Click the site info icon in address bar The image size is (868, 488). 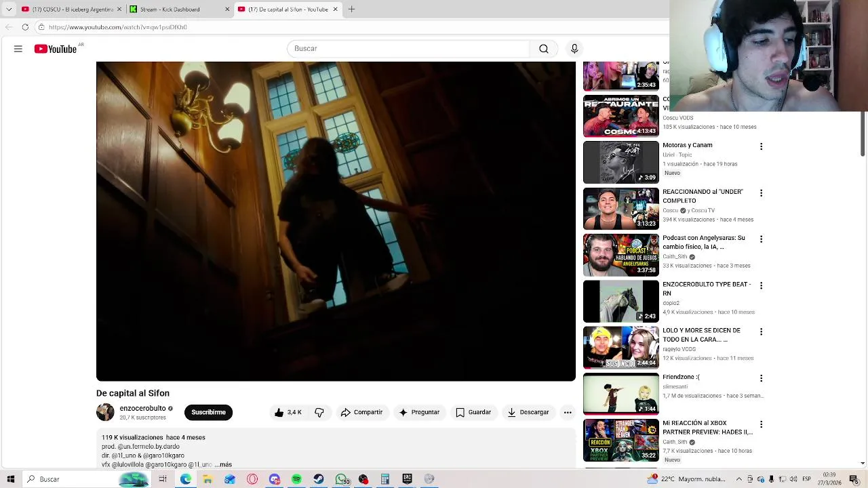tap(41, 27)
